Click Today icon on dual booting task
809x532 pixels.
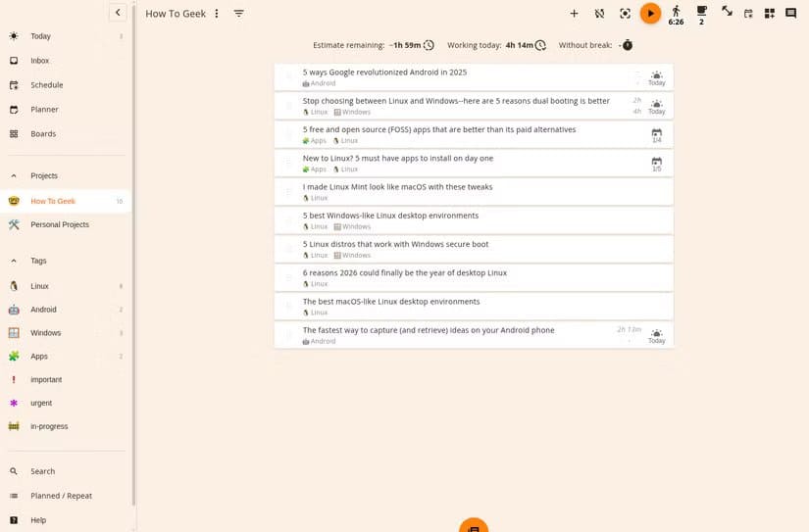point(656,107)
